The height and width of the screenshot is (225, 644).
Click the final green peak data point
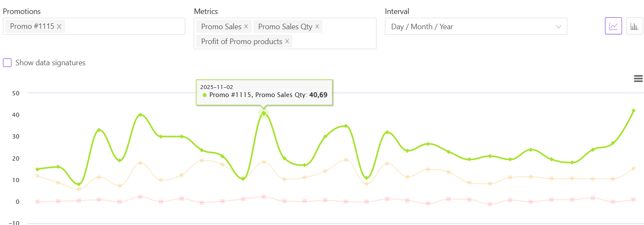633,111
